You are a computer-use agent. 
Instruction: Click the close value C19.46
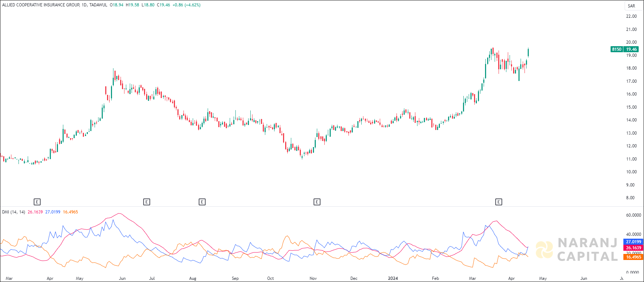click(164, 5)
